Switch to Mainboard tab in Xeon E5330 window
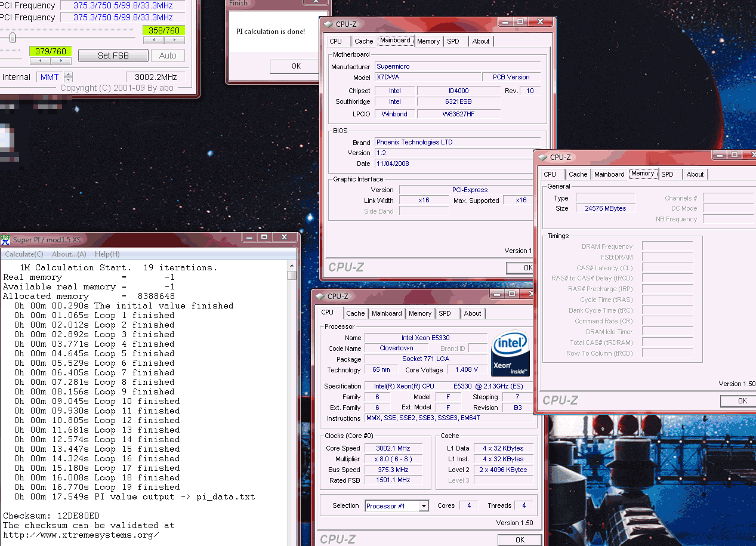The width and height of the screenshot is (756, 546). click(x=387, y=313)
